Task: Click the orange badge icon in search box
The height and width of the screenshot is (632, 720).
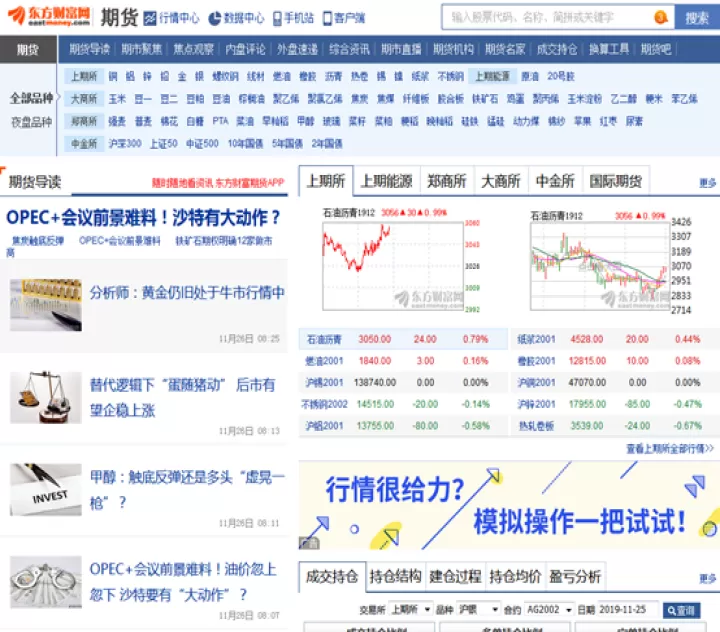Action: 660,17
